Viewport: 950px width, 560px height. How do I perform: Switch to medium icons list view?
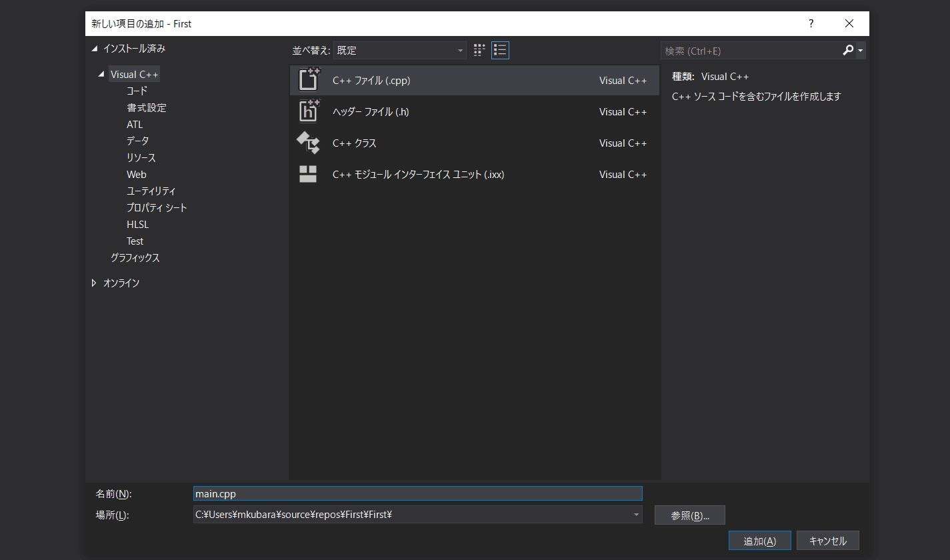[500, 50]
